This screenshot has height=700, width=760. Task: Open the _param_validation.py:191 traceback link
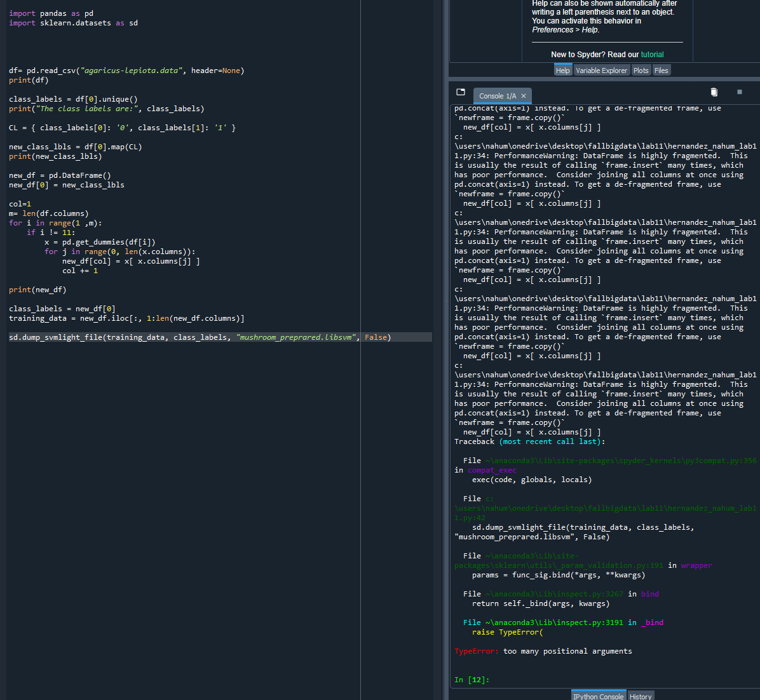(x=572, y=565)
